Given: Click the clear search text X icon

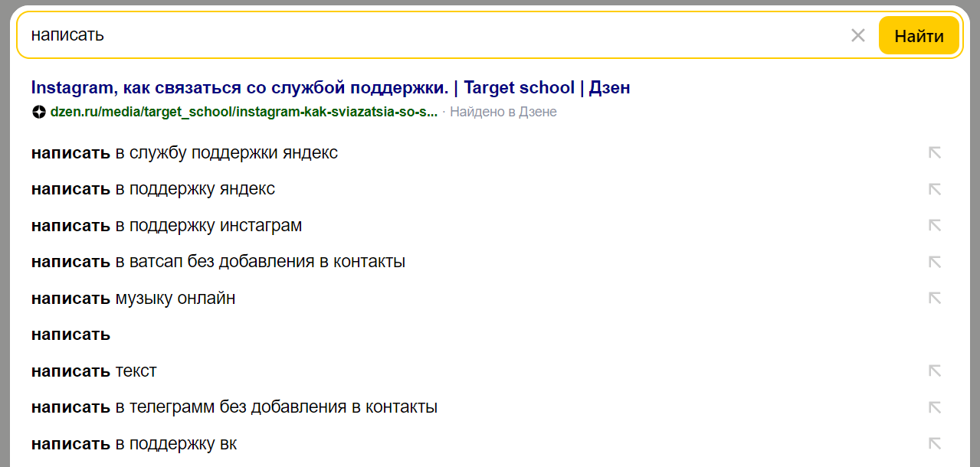Looking at the screenshot, I should tap(857, 35).
